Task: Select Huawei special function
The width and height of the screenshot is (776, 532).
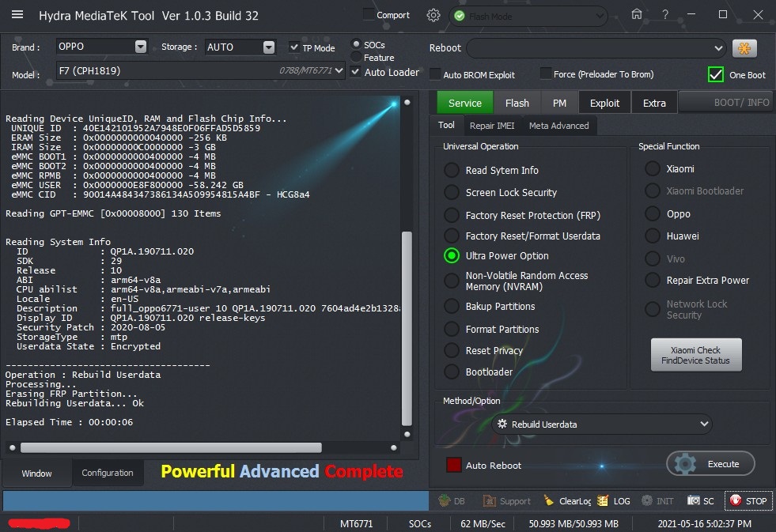Action: click(x=653, y=236)
